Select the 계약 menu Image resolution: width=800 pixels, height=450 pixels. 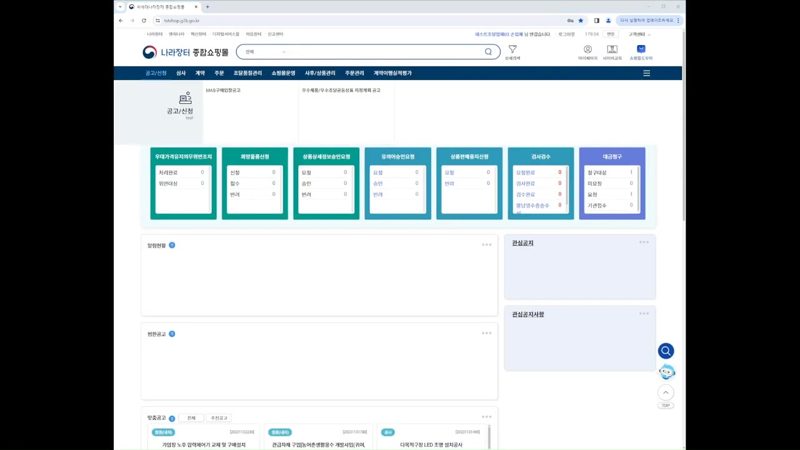pos(200,73)
